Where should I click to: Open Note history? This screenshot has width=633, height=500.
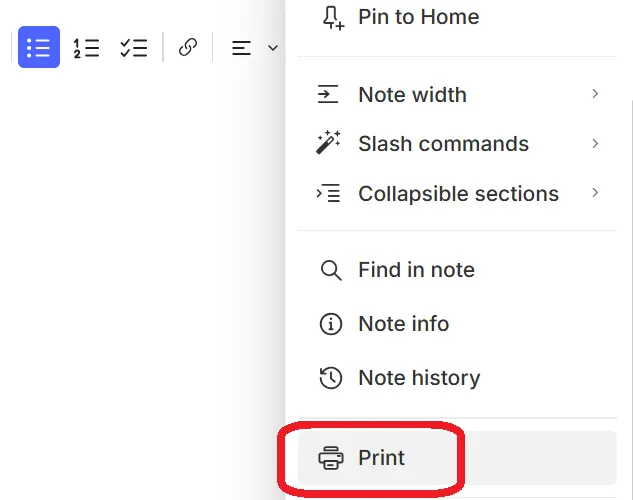tap(457, 378)
